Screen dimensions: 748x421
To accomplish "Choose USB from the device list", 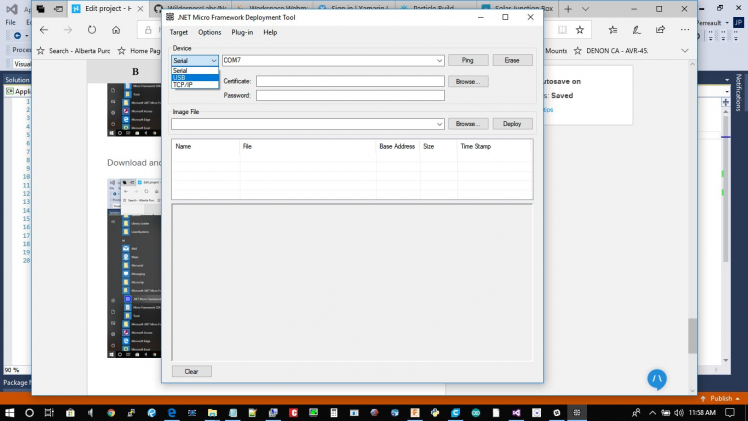I will click(x=195, y=77).
